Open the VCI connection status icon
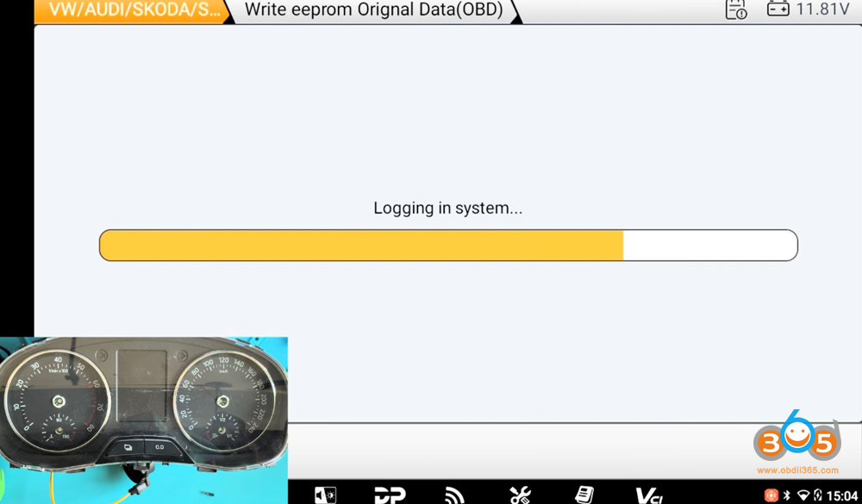 tap(649, 495)
